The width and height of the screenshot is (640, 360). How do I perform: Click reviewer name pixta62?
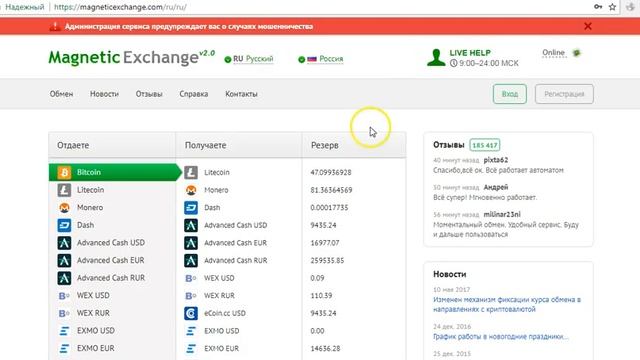click(x=496, y=160)
